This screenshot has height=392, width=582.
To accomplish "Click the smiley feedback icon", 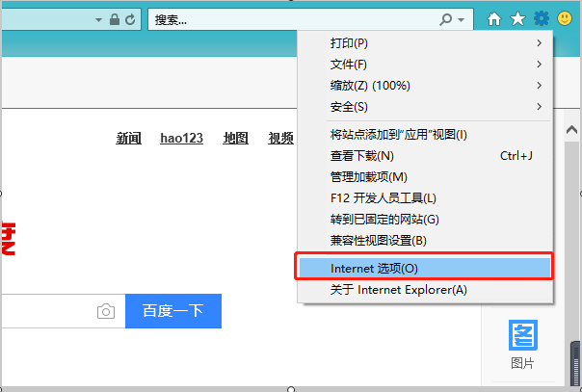I will point(565,18).
